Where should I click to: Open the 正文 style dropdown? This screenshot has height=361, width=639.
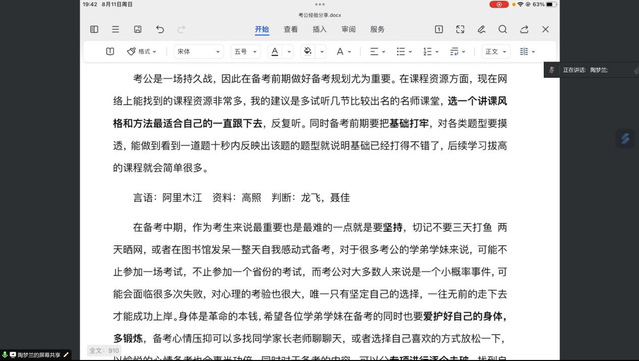coord(496,52)
